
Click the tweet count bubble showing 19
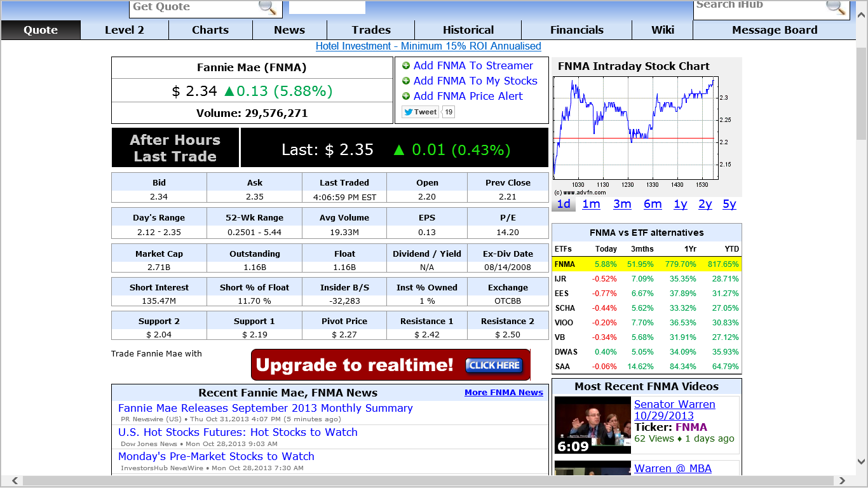coord(449,112)
